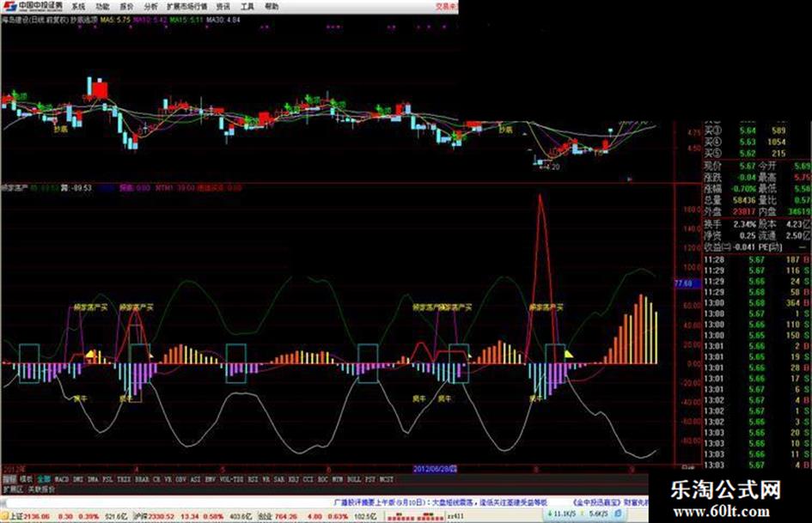The image size is (812, 523).
Task: Click the 11:28 trade tick row
Action: [x=757, y=259]
